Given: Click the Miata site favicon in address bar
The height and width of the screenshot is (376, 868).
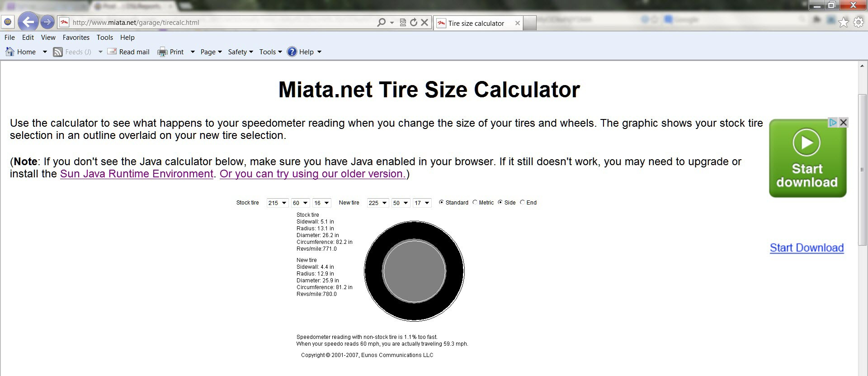Looking at the screenshot, I should 65,22.
